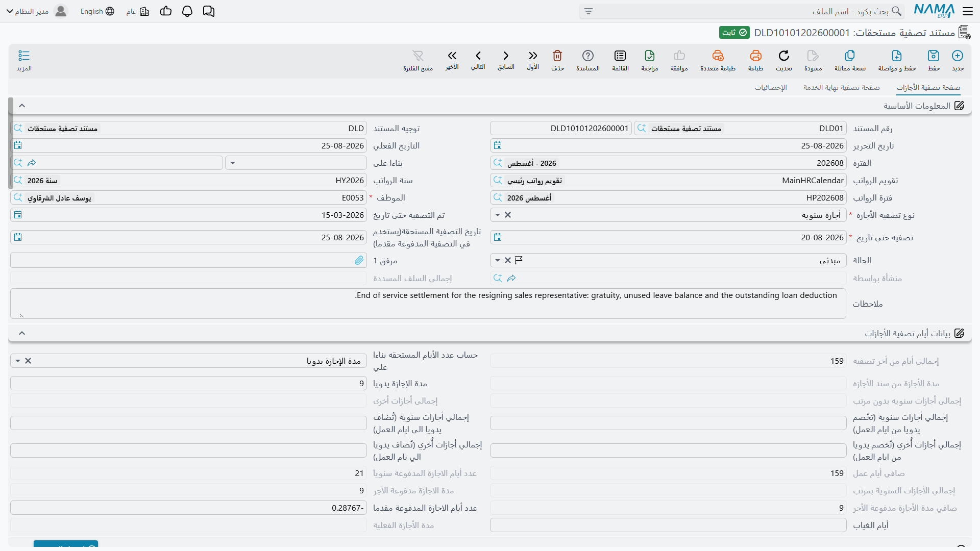This screenshot has height=551, width=980.
Task: Click the search bar بحث بكود
Action: click(741, 11)
